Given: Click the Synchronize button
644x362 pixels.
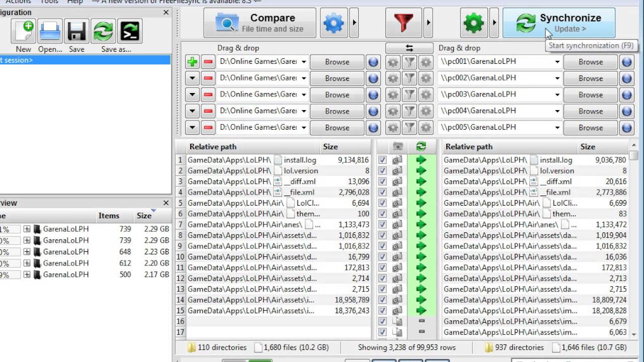Looking at the screenshot, I should [559, 23].
